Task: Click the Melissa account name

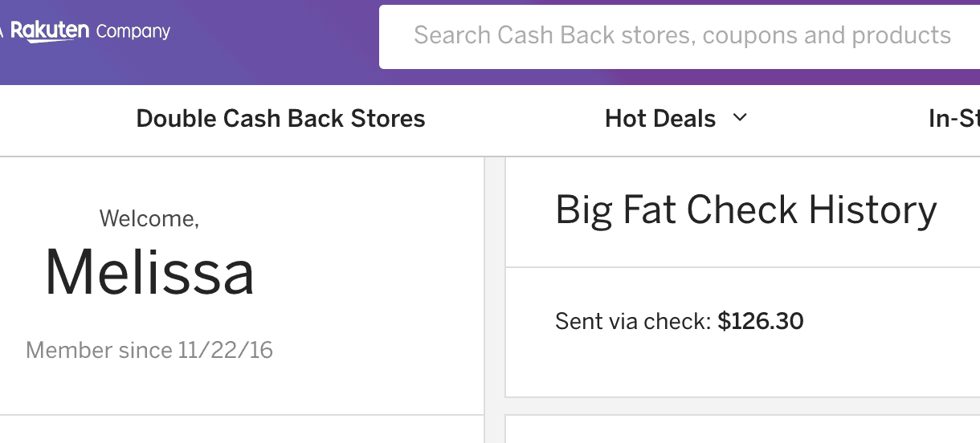Action: (149, 271)
